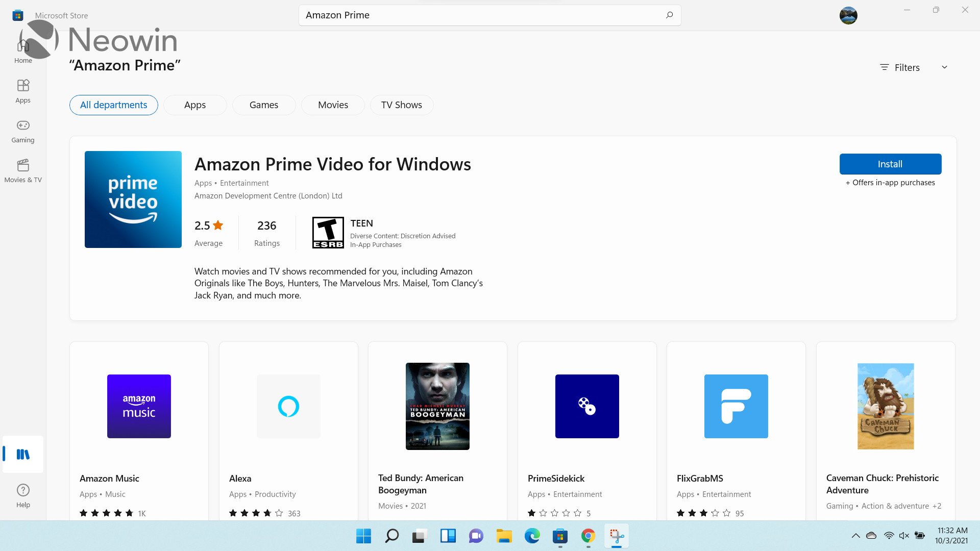The image size is (980, 551).
Task: Select the All departments tab
Action: pos(114,105)
